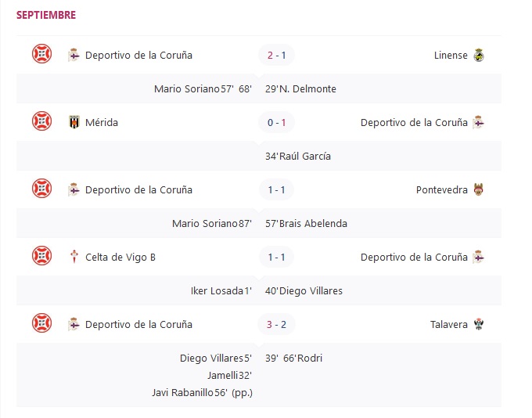Click the Linense club crest icon
The width and height of the screenshot is (532, 418).
(479, 56)
